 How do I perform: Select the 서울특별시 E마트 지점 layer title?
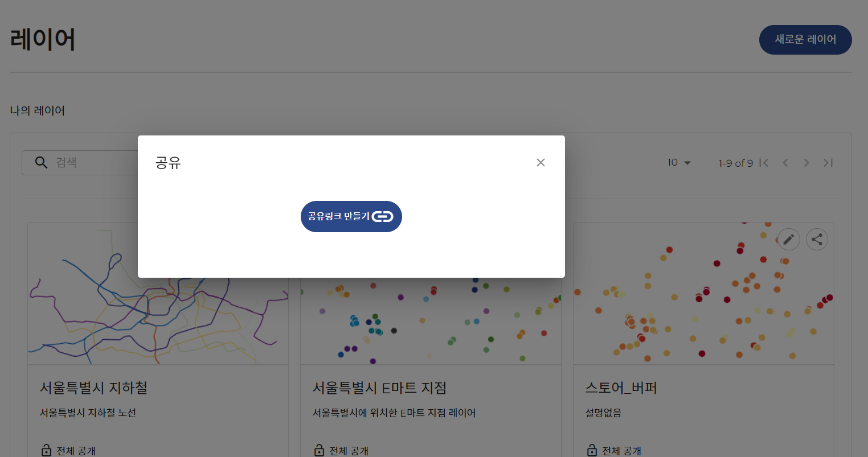pyautogui.click(x=379, y=388)
